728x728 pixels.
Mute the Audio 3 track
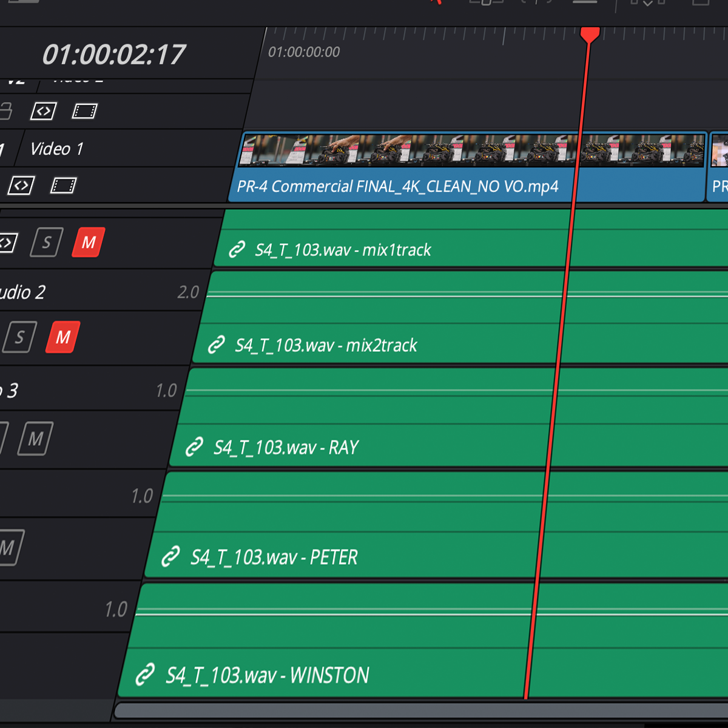35,439
